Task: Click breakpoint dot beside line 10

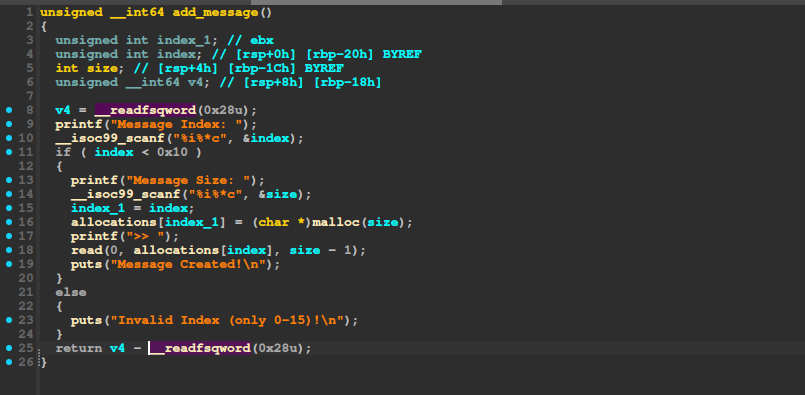Action: [9, 138]
